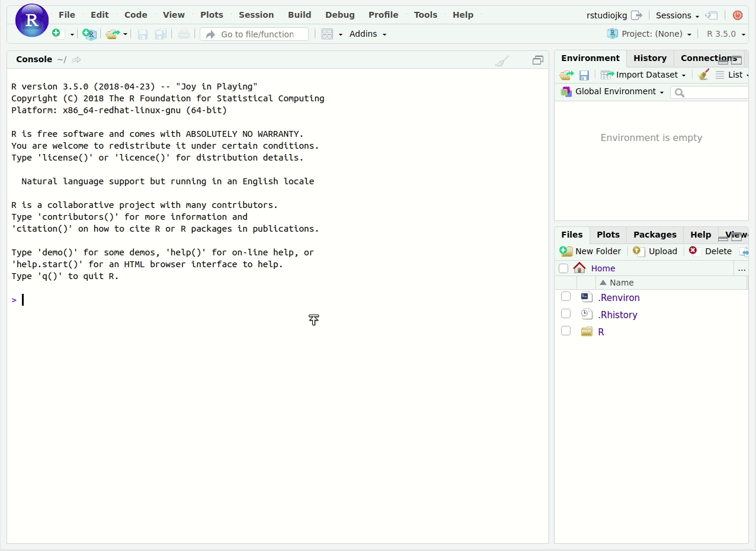Open the R 3.5.0 version dropdown
756x551 pixels.
(726, 34)
